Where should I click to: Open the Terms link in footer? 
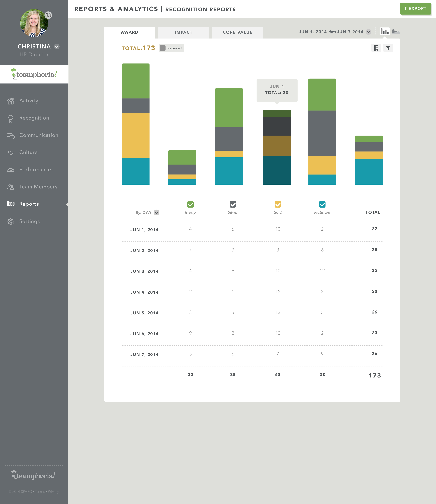point(40,492)
